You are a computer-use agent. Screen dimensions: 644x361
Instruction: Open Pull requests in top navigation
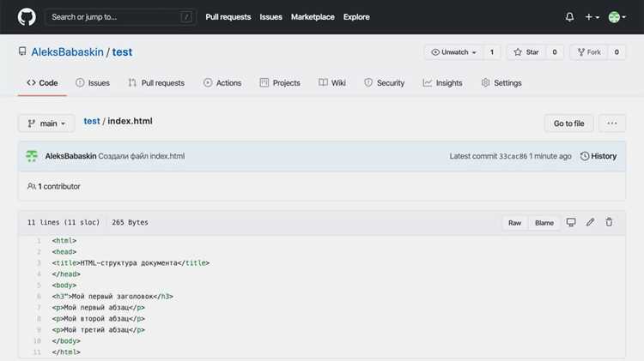pyautogui.click(x=228, y=17)
